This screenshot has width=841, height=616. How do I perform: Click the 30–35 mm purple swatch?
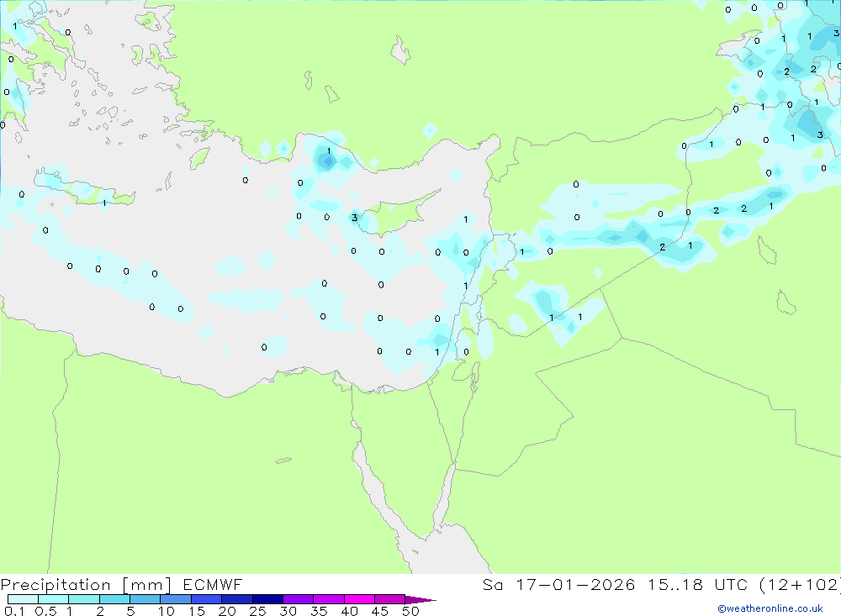click(x=299, y=599)
